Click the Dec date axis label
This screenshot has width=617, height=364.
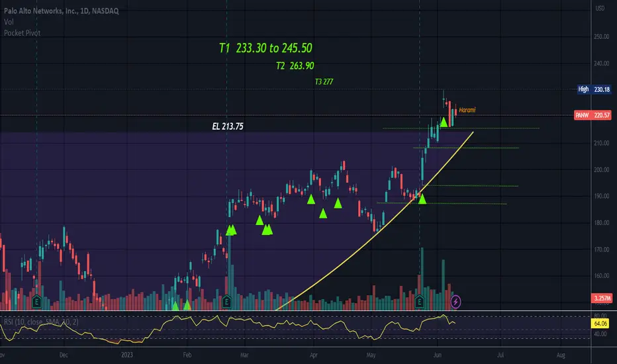click(x=64, y=355)
